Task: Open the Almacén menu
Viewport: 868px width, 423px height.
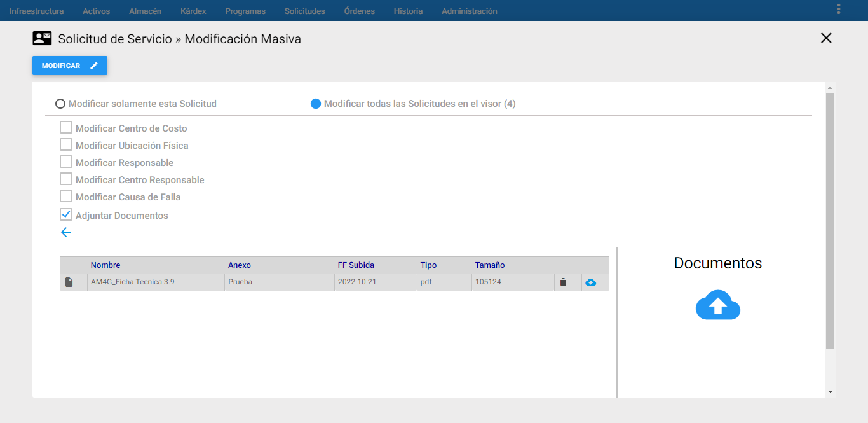Action: [x=145, y=11]
